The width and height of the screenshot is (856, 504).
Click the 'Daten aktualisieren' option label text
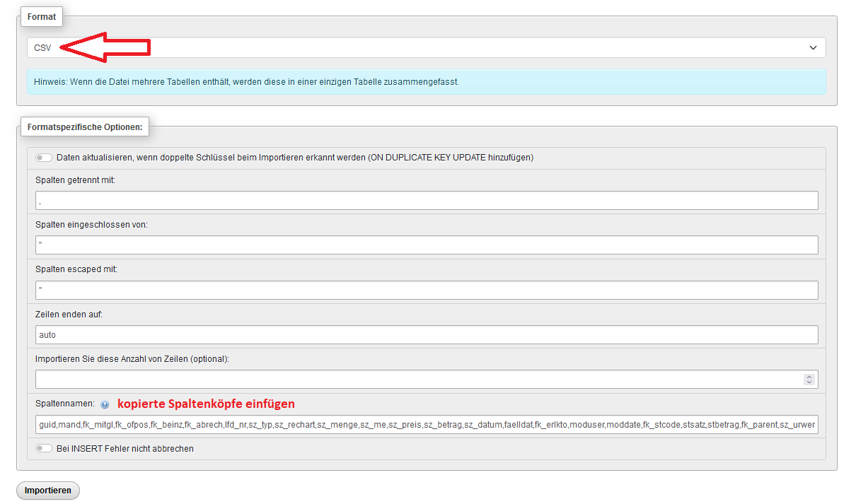(295, 158)
